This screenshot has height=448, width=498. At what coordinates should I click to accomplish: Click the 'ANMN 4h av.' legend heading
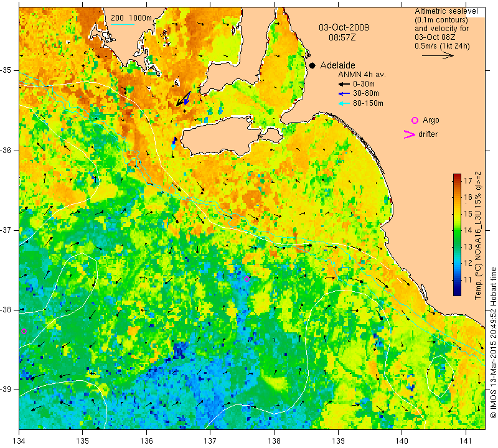pyautogui.click(x=362, y=75)
